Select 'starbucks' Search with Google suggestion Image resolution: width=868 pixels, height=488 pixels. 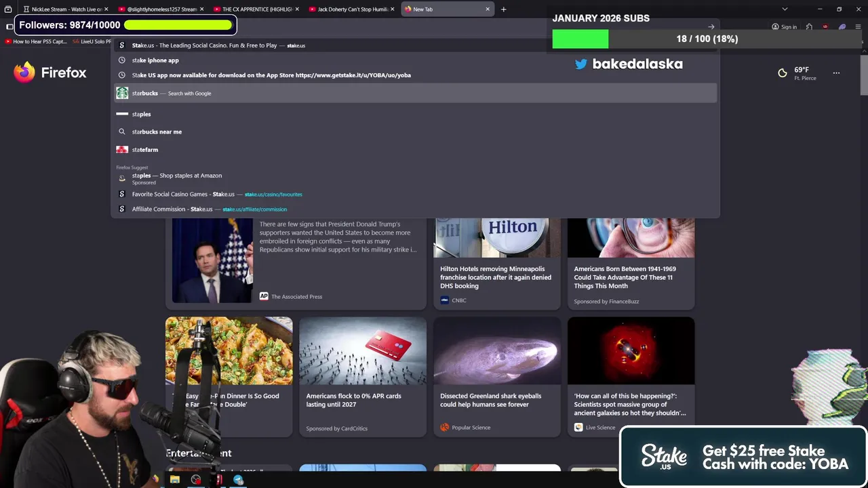(415, 93)
